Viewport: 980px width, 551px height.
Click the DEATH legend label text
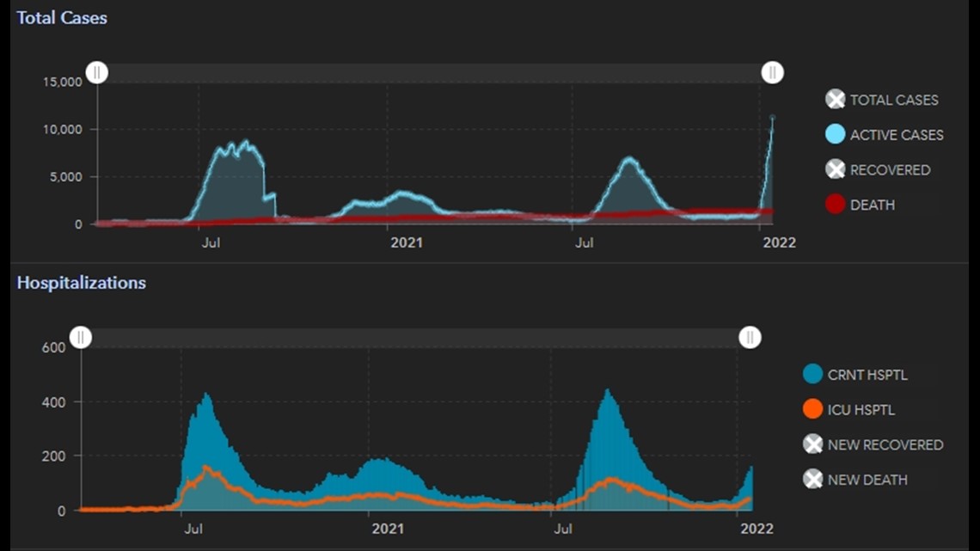tap(872, 205)
